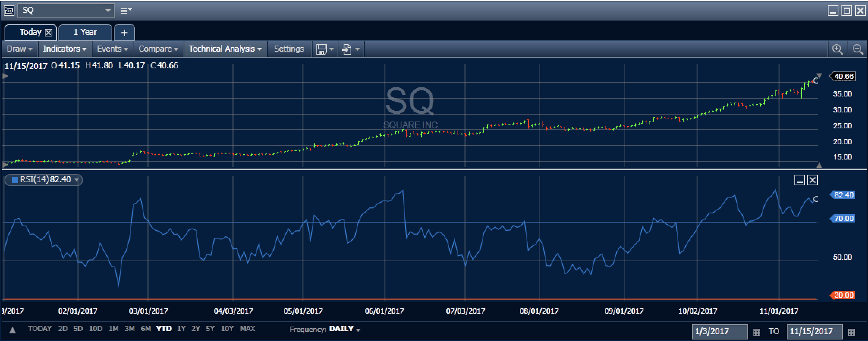Switch to the 1 Year tab
868x341 pixels.
click(85, 32)
